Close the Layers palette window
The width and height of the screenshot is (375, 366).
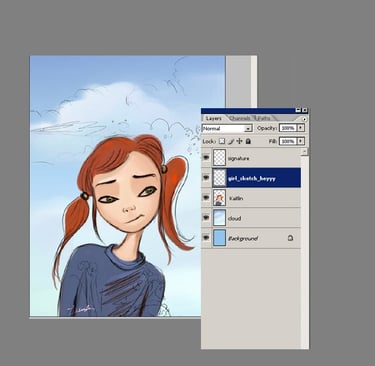pos(305,110)
